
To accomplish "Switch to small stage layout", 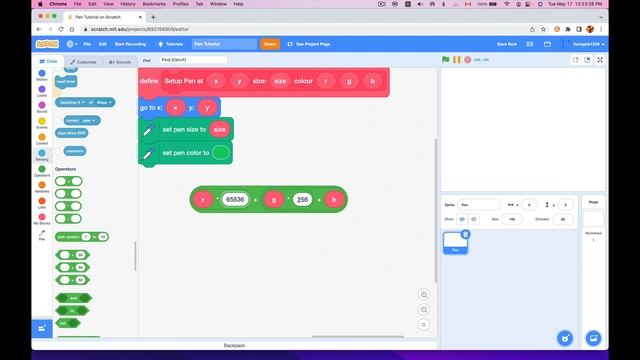I will 576,60.
